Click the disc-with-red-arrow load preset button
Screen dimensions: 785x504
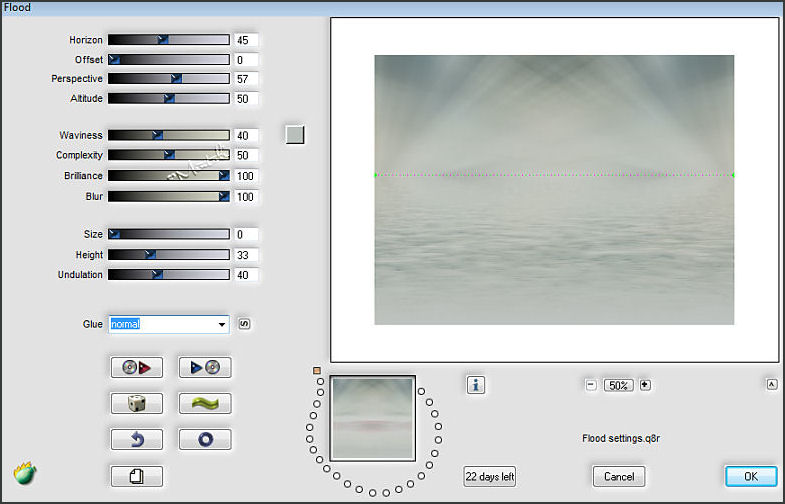tap(136, 367)
